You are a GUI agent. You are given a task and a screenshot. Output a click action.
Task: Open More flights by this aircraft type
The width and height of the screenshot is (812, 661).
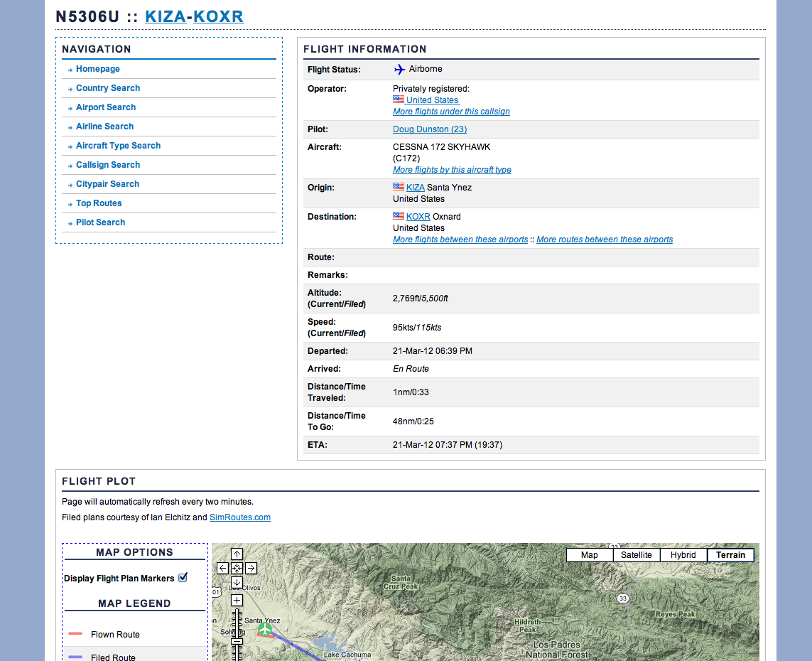coord(452,169)
